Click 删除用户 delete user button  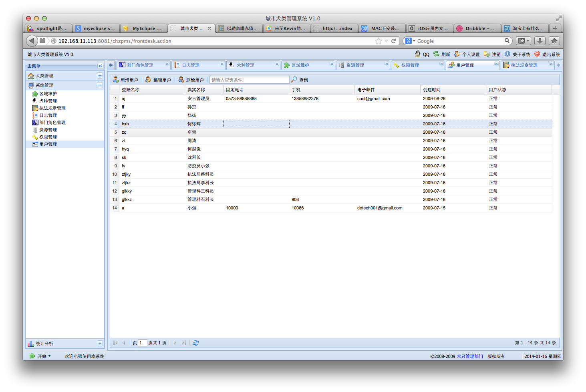click(191, 80)
